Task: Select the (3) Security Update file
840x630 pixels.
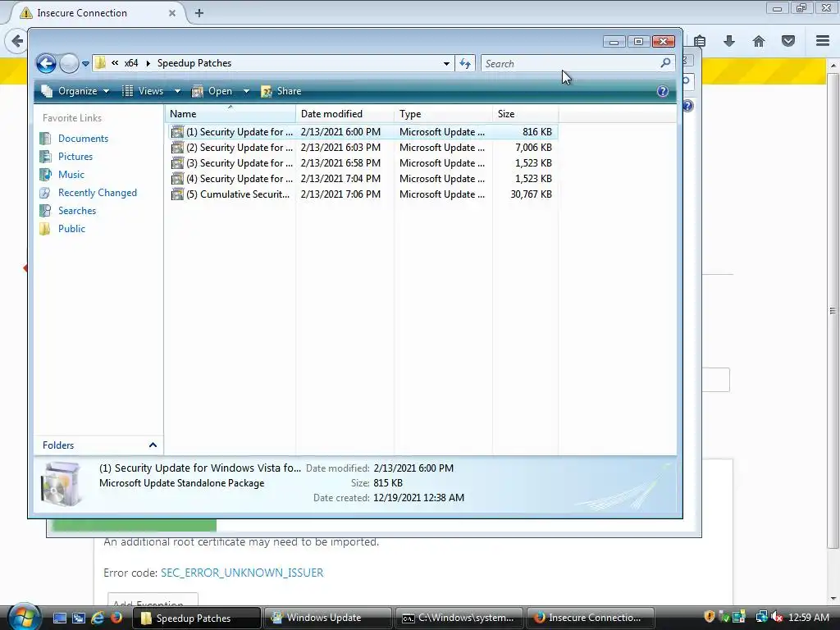Action: pyautogui.click(x=363, y=163)
